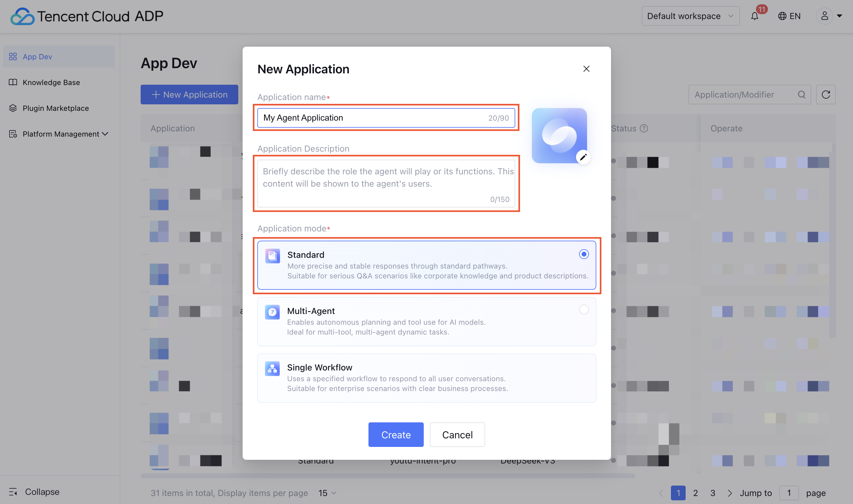
Task: Select the Multi-Agent mode radio button
Action: 584,309
